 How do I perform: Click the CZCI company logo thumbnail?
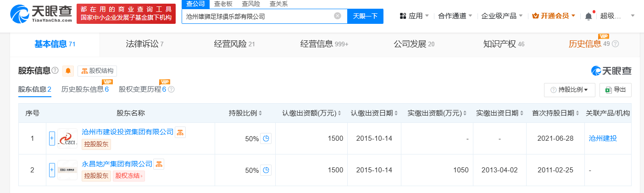67,138
